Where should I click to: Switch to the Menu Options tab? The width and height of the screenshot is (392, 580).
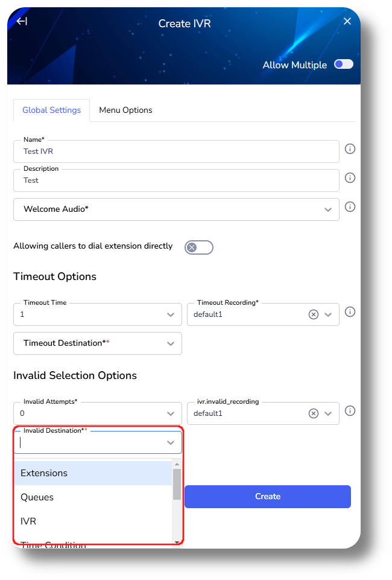[x=125, y=110]
